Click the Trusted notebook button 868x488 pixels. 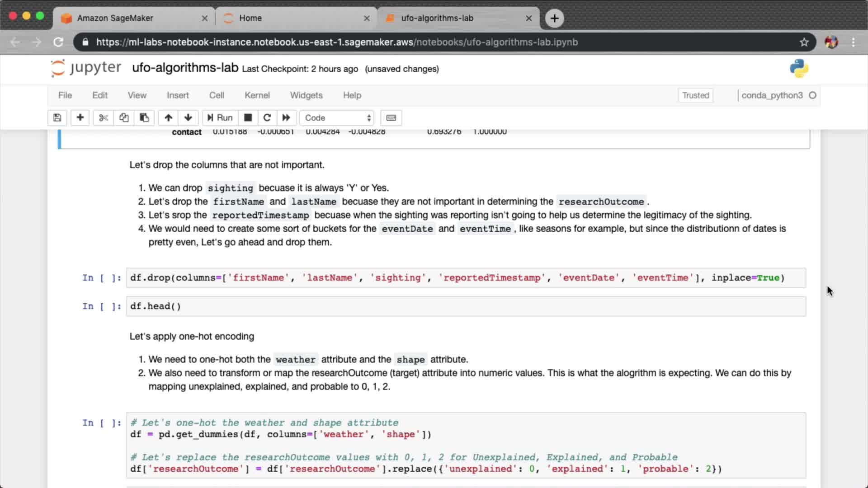(x=695, y=95)
